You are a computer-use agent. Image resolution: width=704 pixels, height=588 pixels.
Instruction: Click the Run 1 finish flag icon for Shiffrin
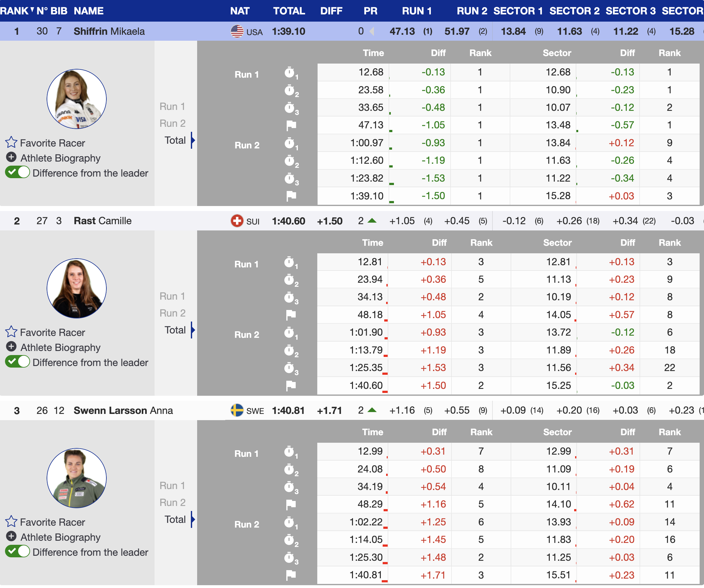click(x=291, y=126)
